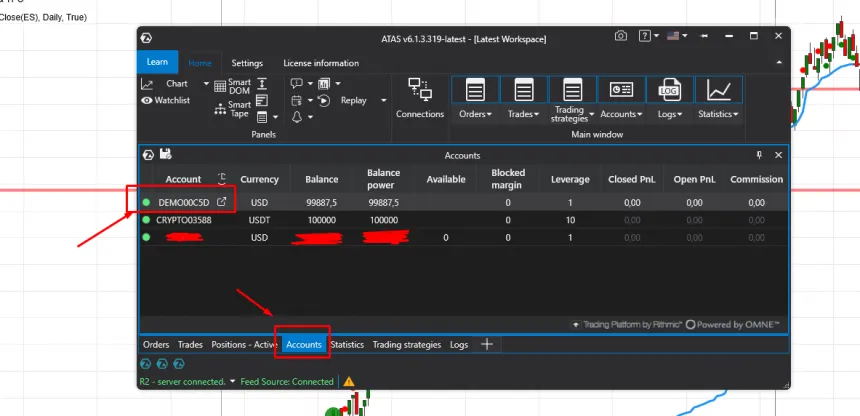Pin the Accounts panel
Viewport: 860px width, 416px height.
tap(759, 155)
